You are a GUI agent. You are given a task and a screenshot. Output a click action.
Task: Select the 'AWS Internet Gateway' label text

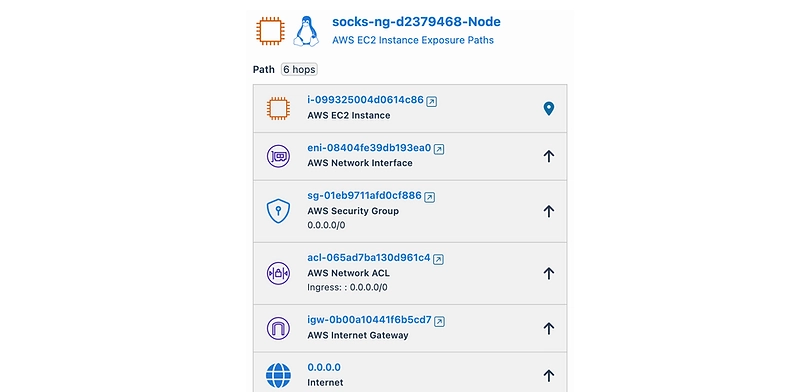click(358, 335)
